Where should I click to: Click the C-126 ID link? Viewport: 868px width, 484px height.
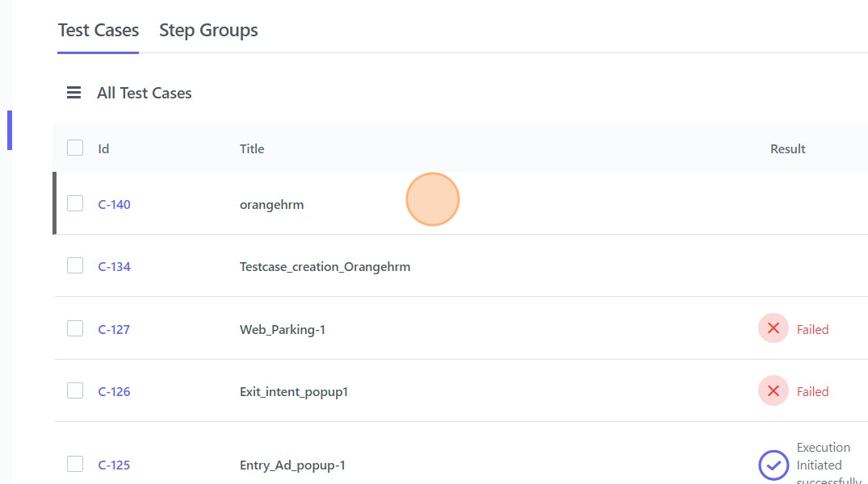point(114,392)
